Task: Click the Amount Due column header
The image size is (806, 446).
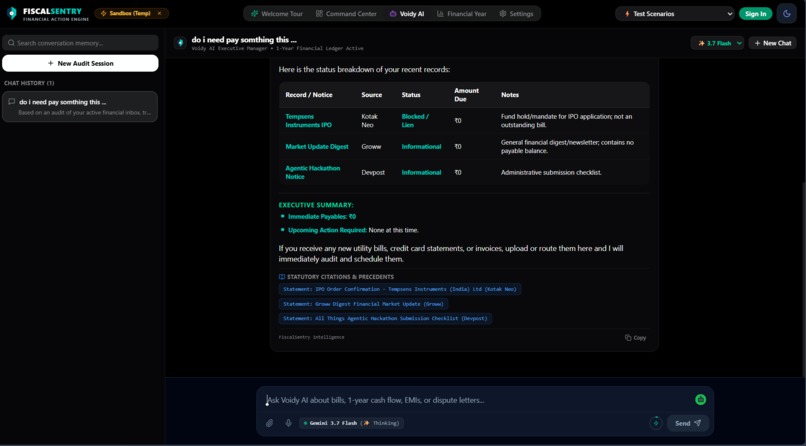Action: pos(466,95)
